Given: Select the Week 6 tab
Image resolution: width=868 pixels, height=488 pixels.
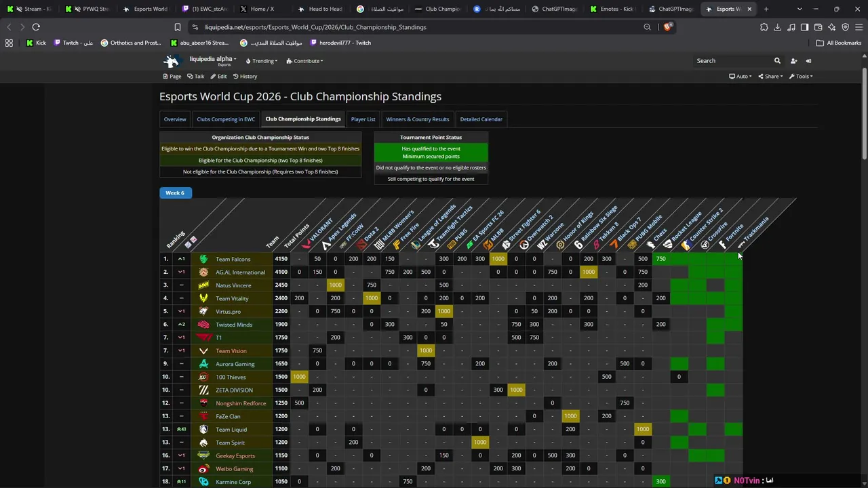Looking at the screenshot, I should point(175,193).
